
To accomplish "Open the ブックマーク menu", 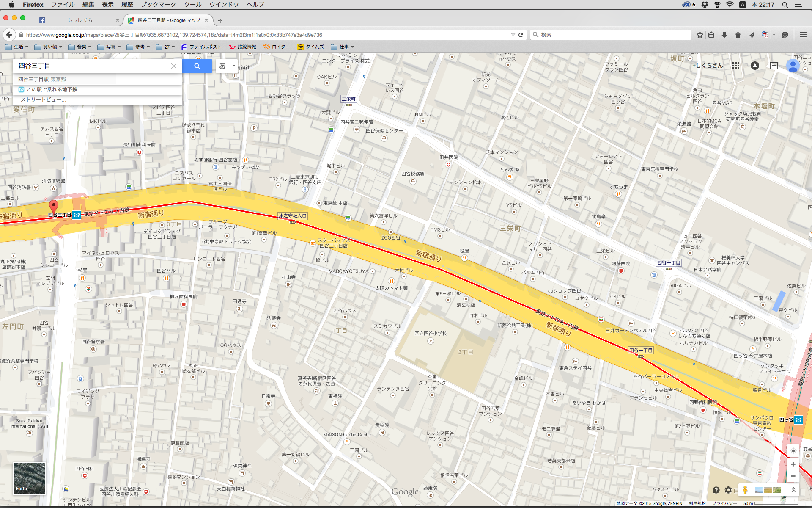I will tap(158, 5).
